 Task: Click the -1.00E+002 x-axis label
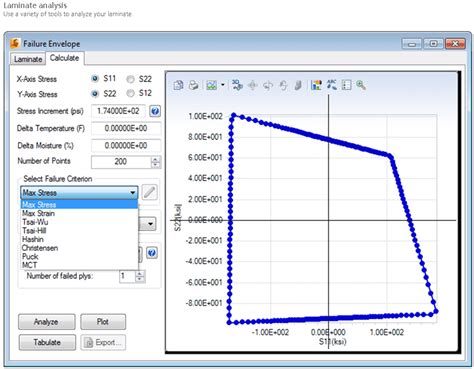click(270, 332)
